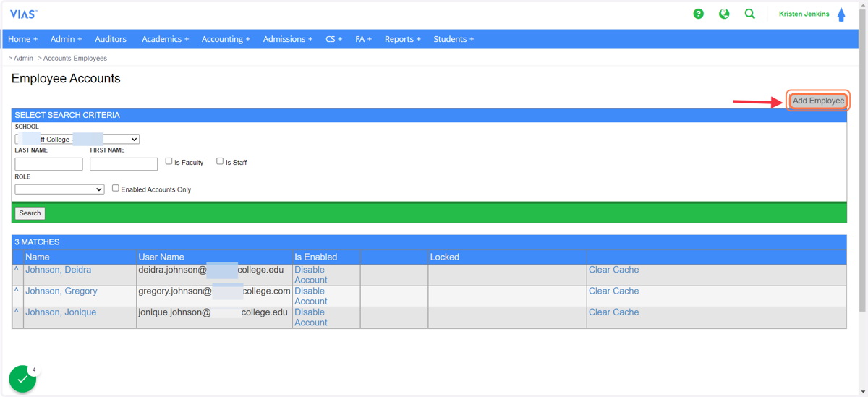Screen dimensions: 868x397
Task: Open the Admin menu
Action: (66, 39)
